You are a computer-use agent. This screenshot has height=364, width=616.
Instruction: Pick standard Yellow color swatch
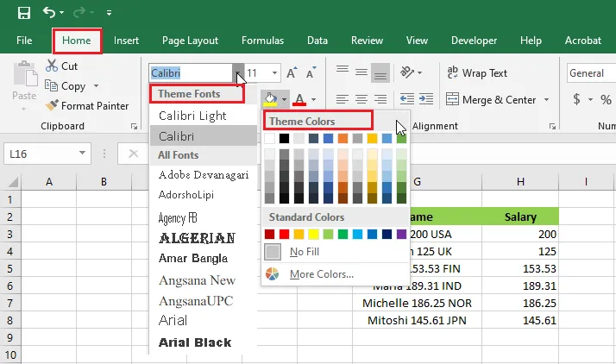pos(313,235)
